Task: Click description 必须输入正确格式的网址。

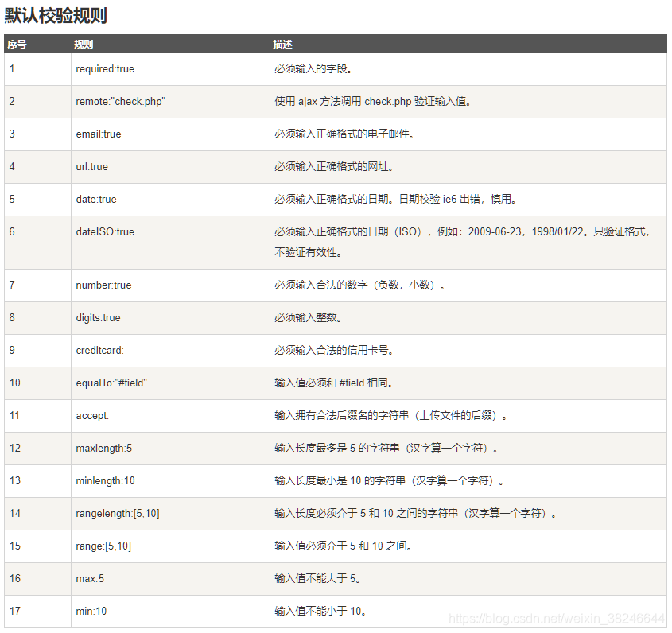Action: click(334, 167)
